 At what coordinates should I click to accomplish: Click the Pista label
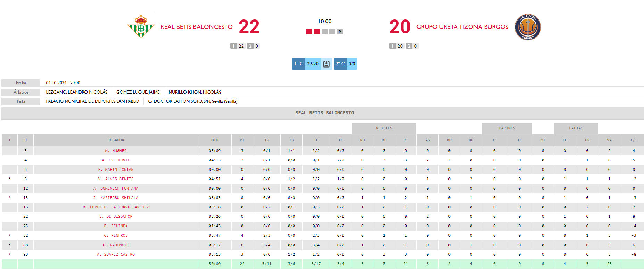[x=21, y=101]
